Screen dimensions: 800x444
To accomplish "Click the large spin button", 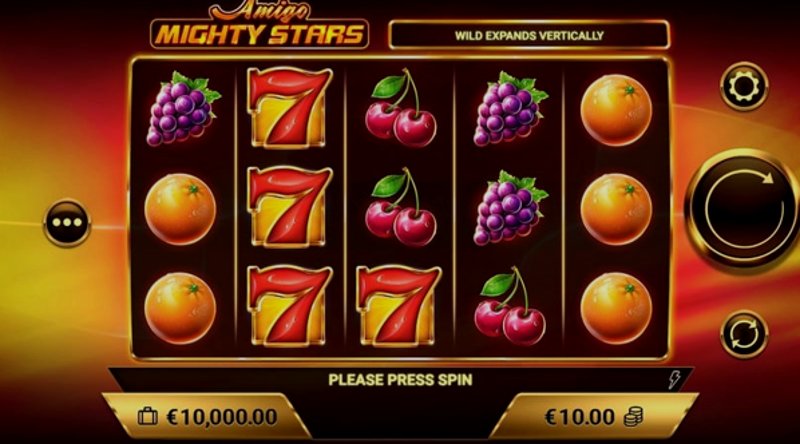I will point(744,208).
